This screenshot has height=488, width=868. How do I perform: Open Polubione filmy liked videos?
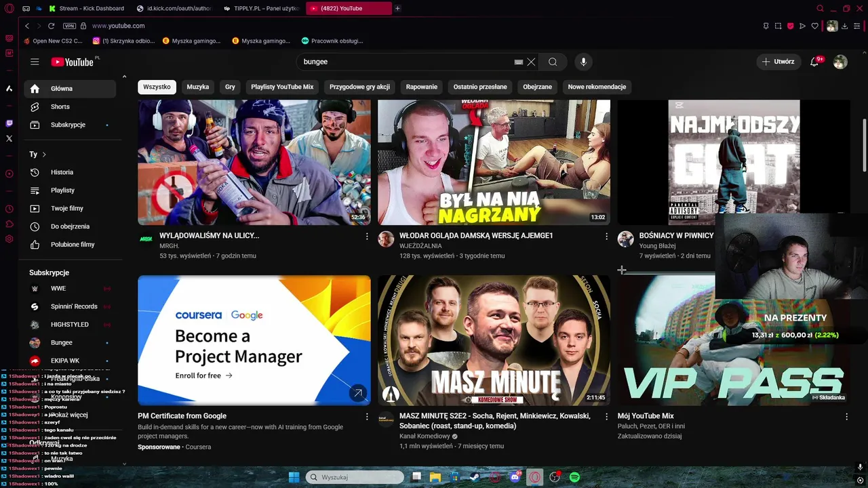(70, 244)
